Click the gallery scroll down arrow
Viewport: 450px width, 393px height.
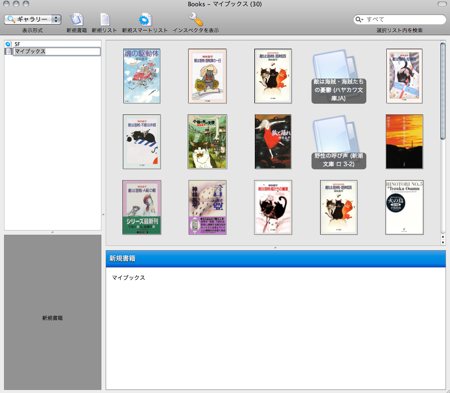(x=443, y=242)
